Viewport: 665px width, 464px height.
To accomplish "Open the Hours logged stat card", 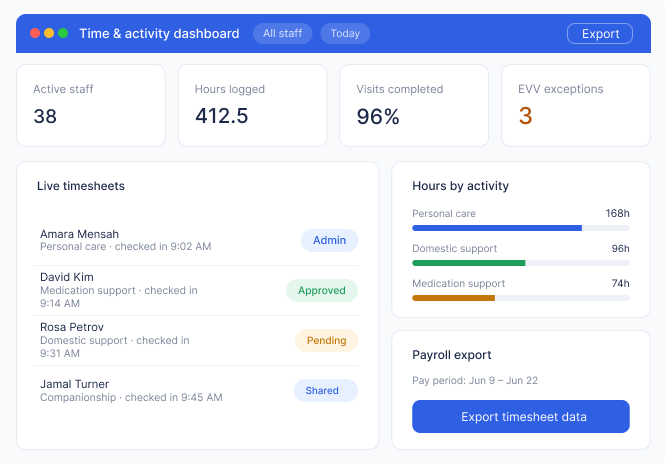I will point(252,106).
